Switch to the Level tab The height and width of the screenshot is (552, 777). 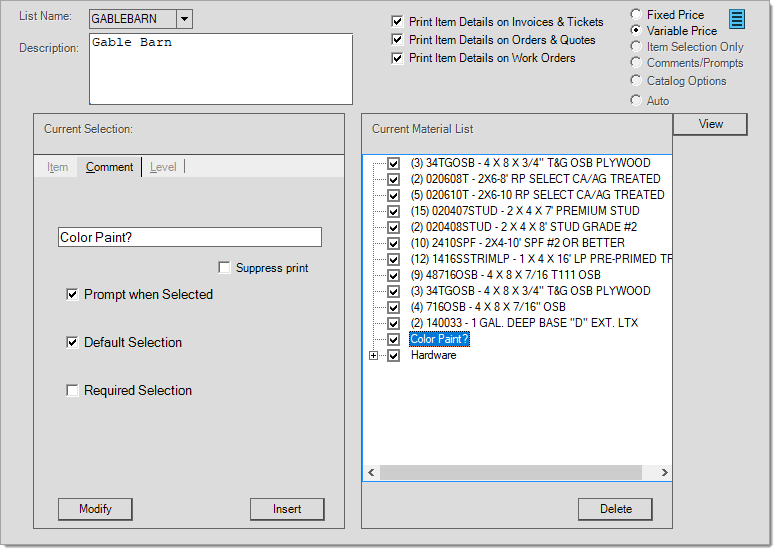tap(163, 167)
